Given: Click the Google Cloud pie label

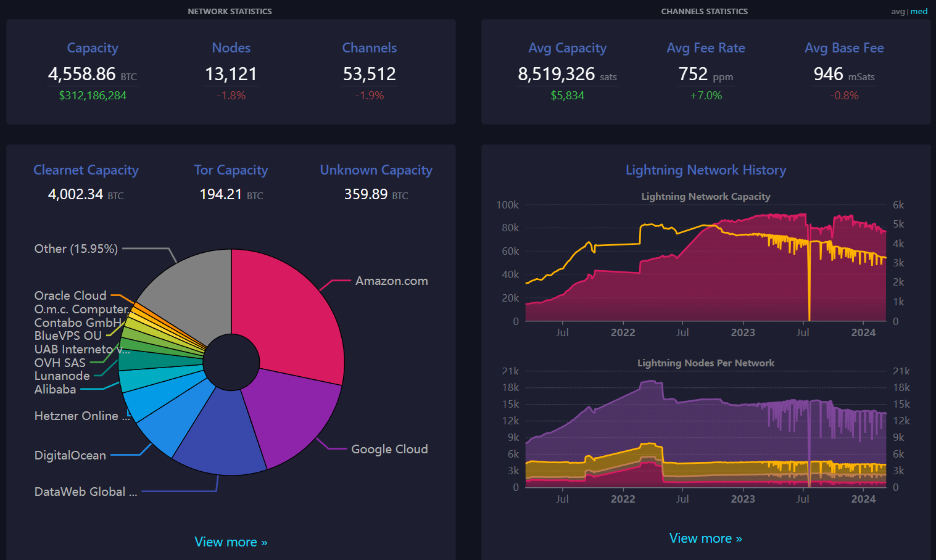Looking at the screenshot, I should [389, 449].
